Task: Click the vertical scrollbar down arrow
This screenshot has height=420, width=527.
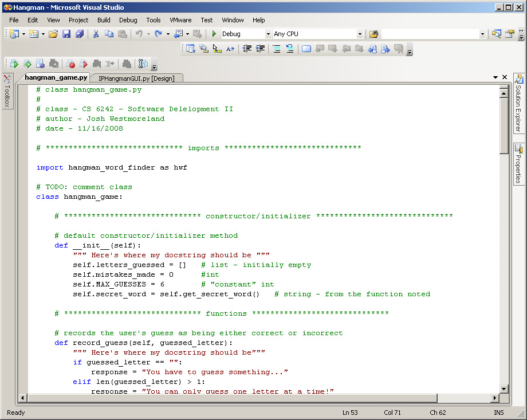Action: coord(504,389)
